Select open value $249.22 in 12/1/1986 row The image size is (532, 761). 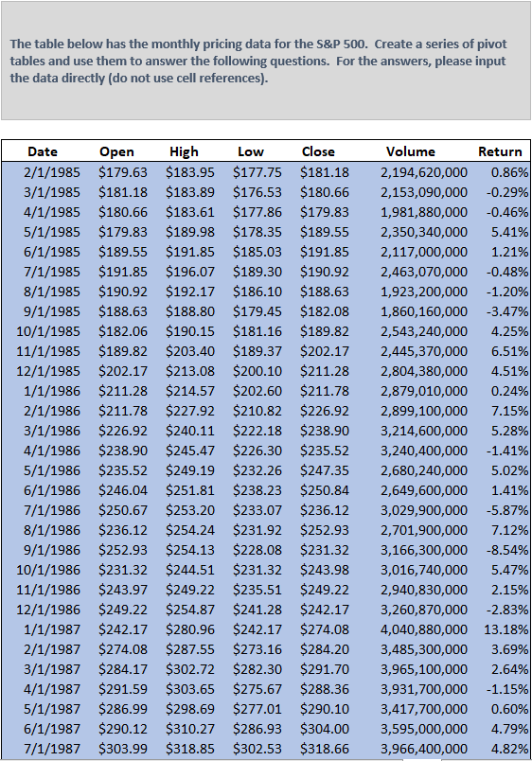click(123, 611)
